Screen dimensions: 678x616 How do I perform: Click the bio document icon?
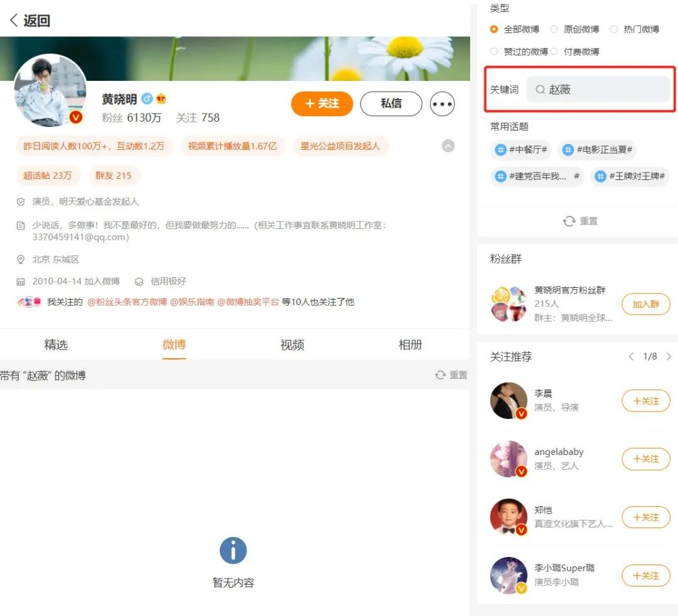coord(20,225)
